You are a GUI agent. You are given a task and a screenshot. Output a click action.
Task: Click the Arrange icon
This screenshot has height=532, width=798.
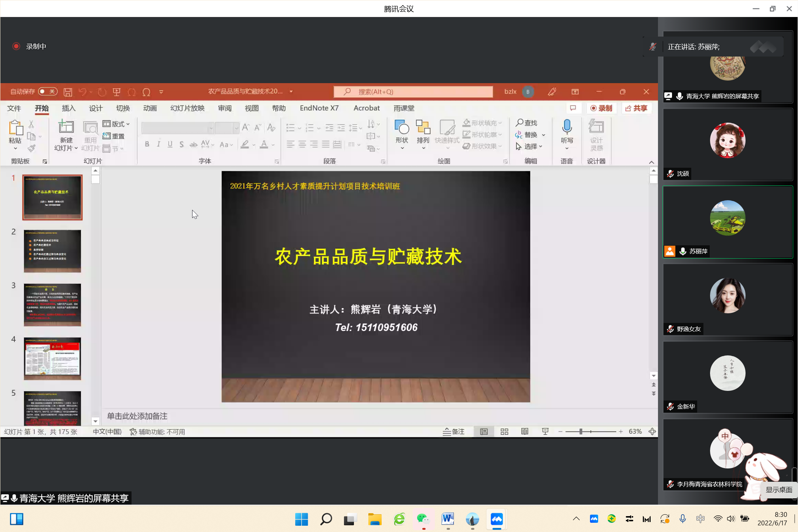(423, 127)
